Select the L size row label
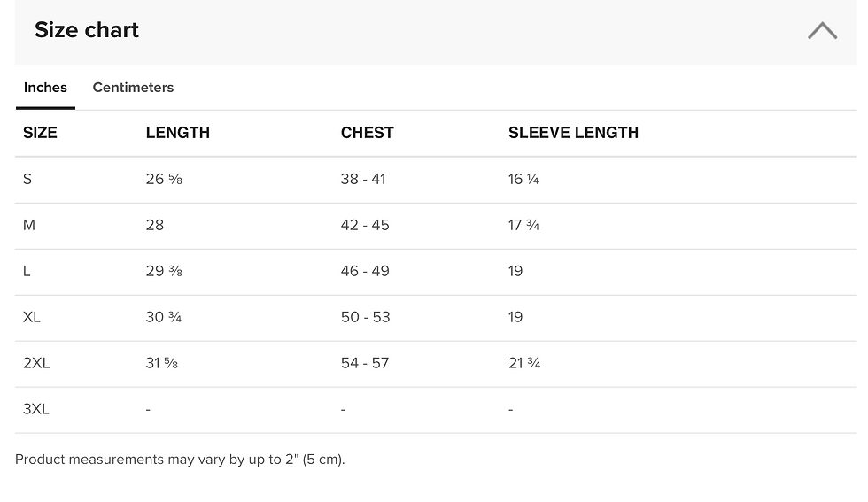The height and width of the screenshot is (502, 868). pos(27,271)
